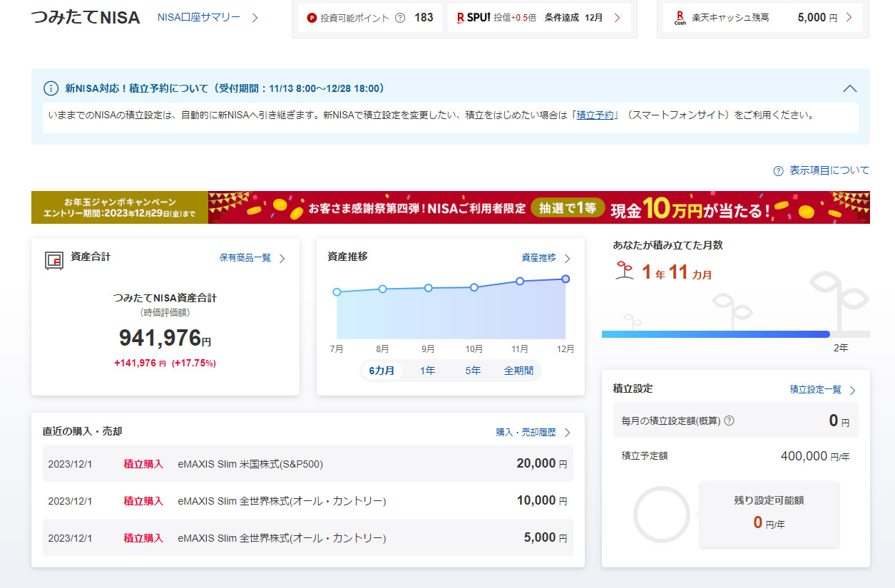
Task: Open the arrow next to NISA口座サマリー
Action: [255, 18]
